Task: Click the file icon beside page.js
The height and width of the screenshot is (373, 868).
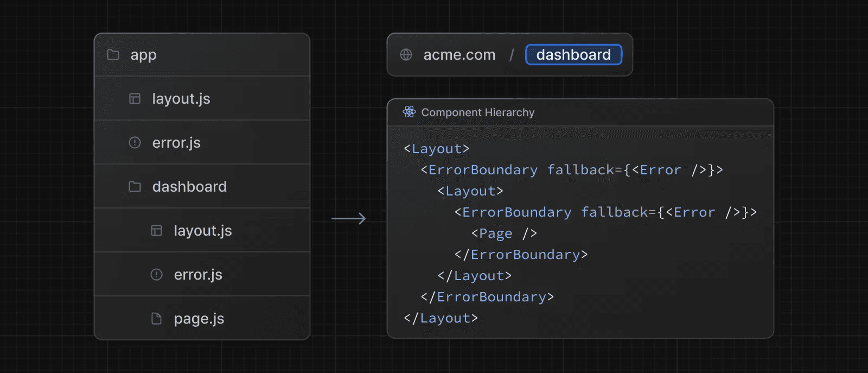Action: 156,319
